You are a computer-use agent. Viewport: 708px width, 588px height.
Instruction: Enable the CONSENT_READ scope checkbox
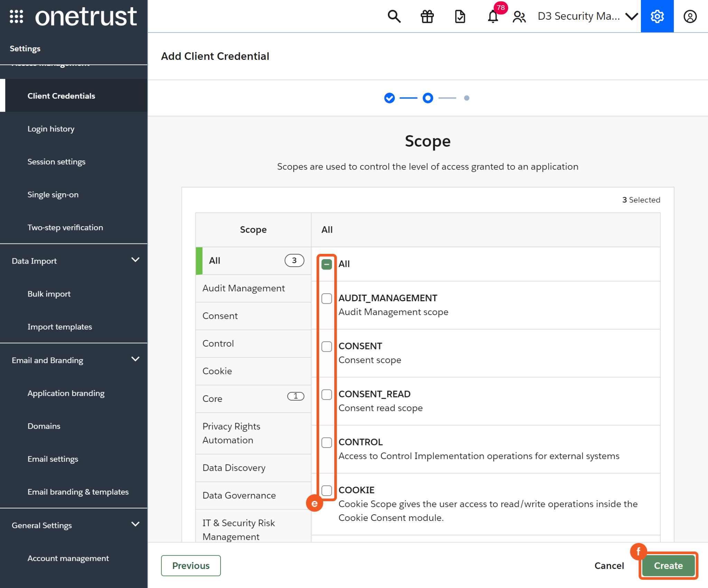click(326, 394)
